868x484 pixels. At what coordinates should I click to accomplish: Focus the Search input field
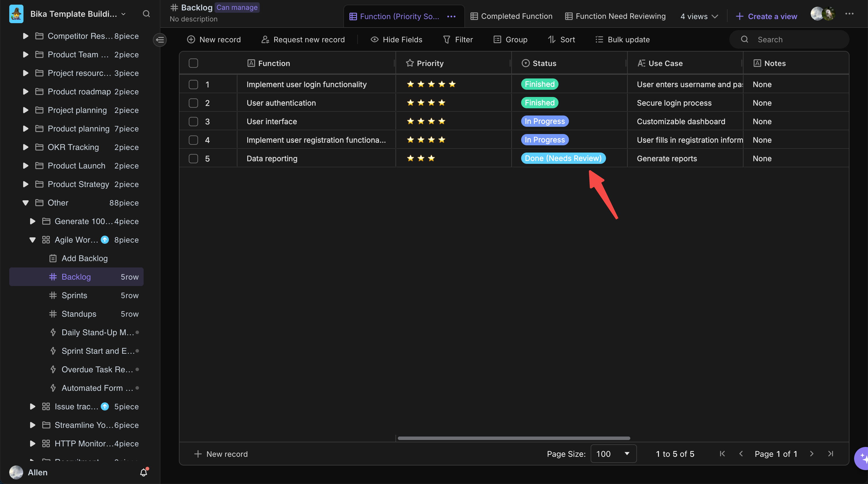789,39
